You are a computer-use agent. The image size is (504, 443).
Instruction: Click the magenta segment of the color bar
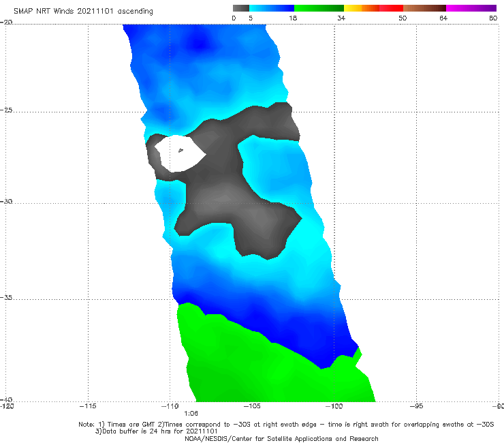coord(471,8)
